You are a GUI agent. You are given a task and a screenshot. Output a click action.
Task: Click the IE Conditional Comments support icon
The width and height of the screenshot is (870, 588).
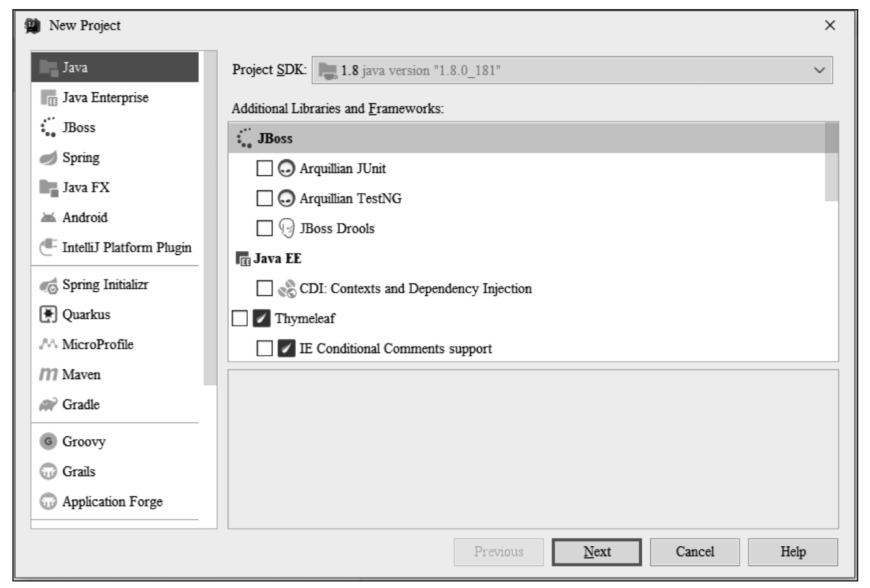[x=286, y=348]
